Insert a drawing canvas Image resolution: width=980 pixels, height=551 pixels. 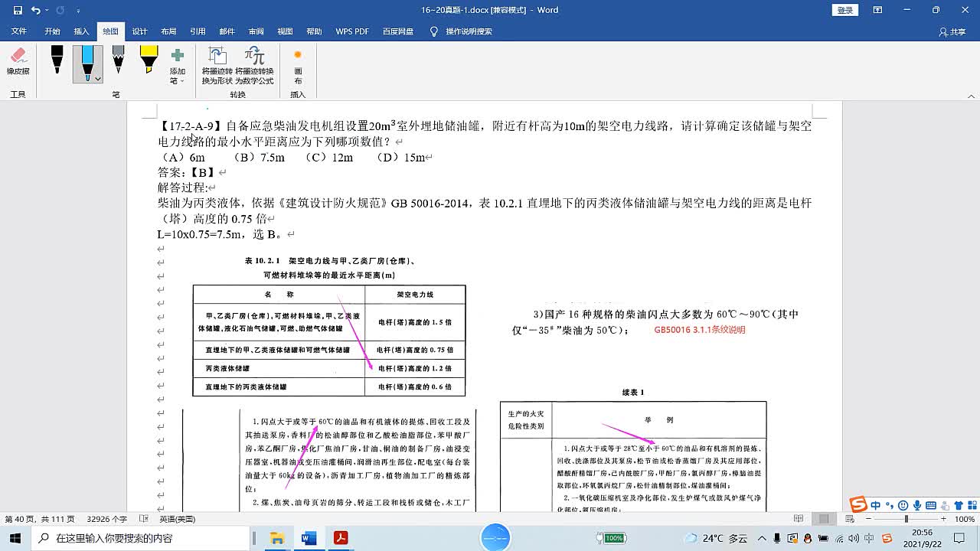(x=298, y=65)
